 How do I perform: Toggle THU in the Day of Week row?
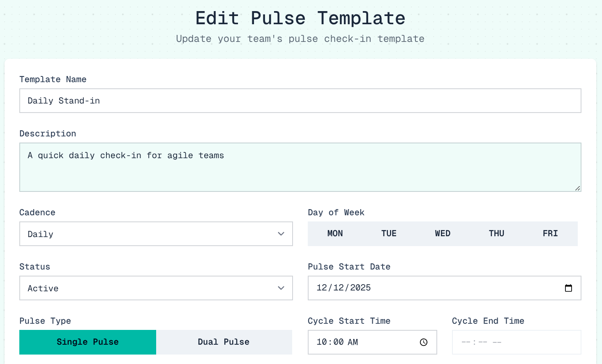click(496, 233)
